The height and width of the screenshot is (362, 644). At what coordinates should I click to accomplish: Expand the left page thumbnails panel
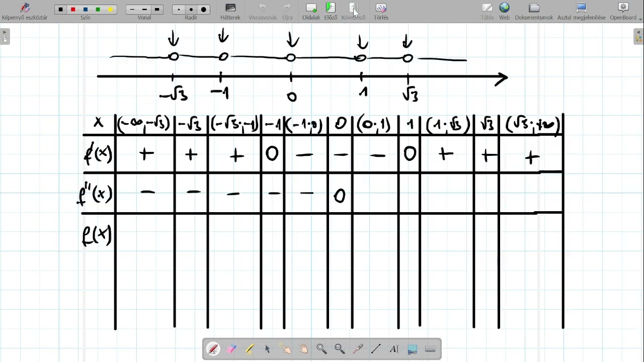coord(5,37)
